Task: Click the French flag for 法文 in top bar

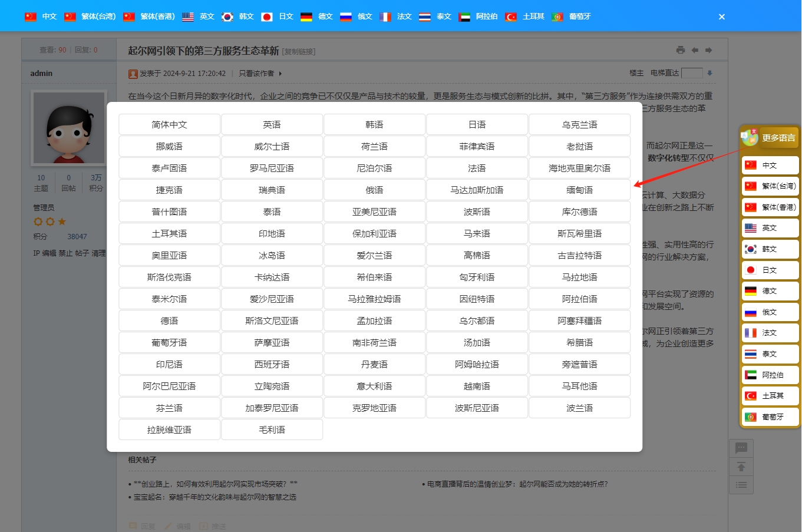Action: [385, 16]
